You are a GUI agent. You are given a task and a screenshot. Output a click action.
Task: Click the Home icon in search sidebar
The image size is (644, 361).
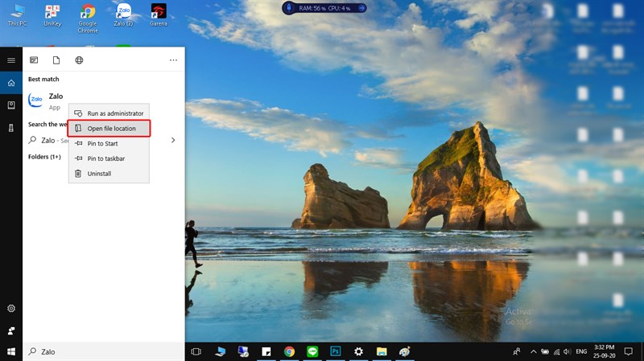click(11, 83)
